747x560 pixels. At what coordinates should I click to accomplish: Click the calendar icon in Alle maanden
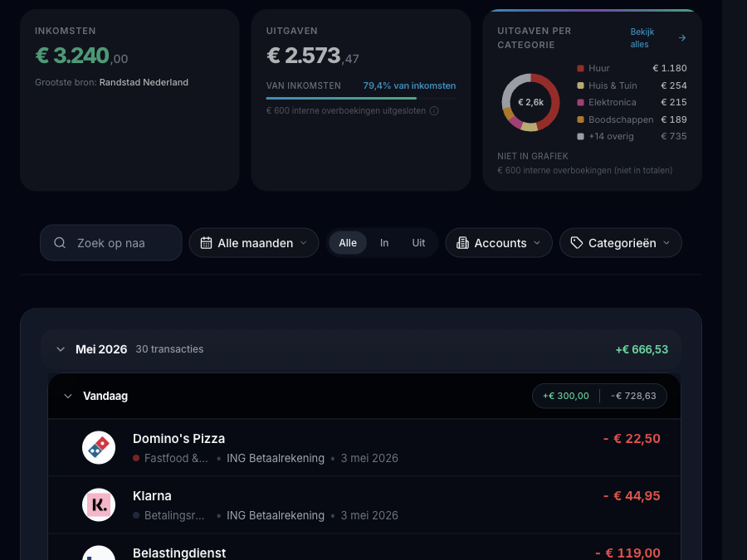(x=206, y=243)
